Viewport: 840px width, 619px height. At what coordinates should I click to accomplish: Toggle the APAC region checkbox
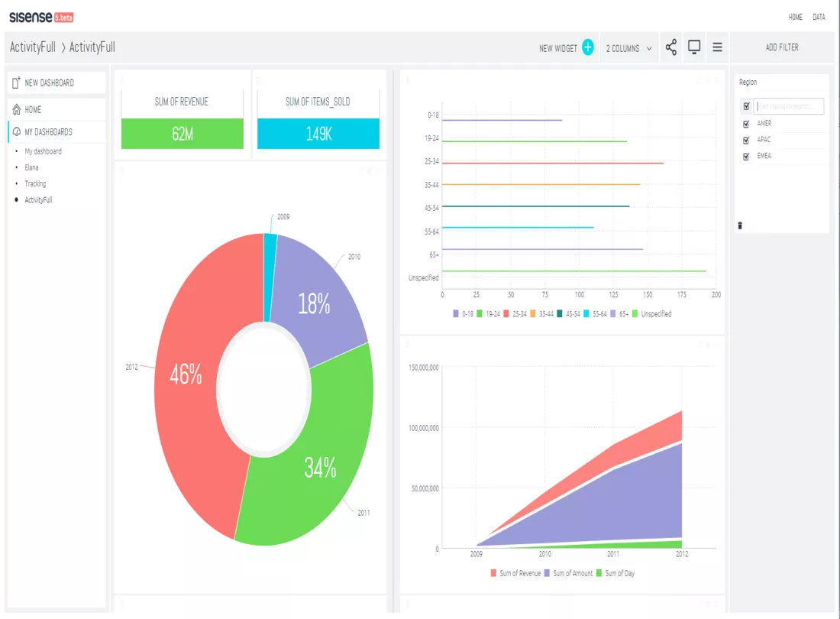tap(746, 140)
